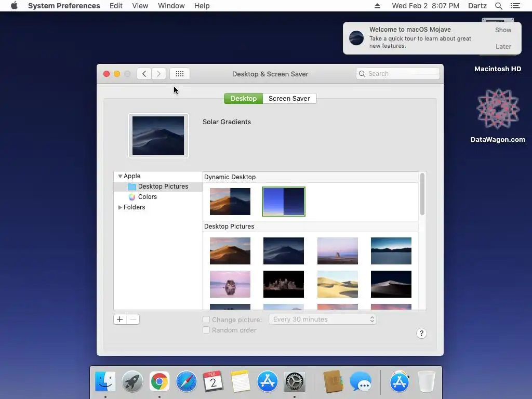Click Show on the Mojave notification

[503, 30]
